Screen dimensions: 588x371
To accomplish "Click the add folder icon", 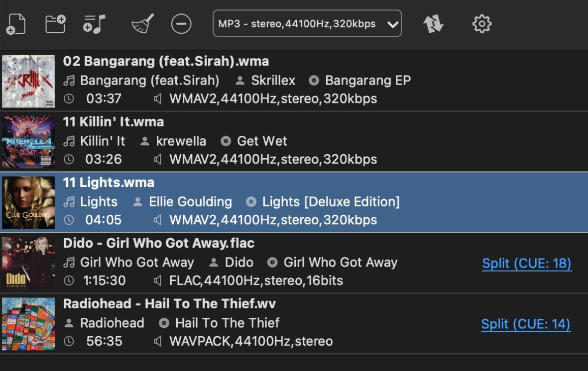I will [x=55, y=24].
